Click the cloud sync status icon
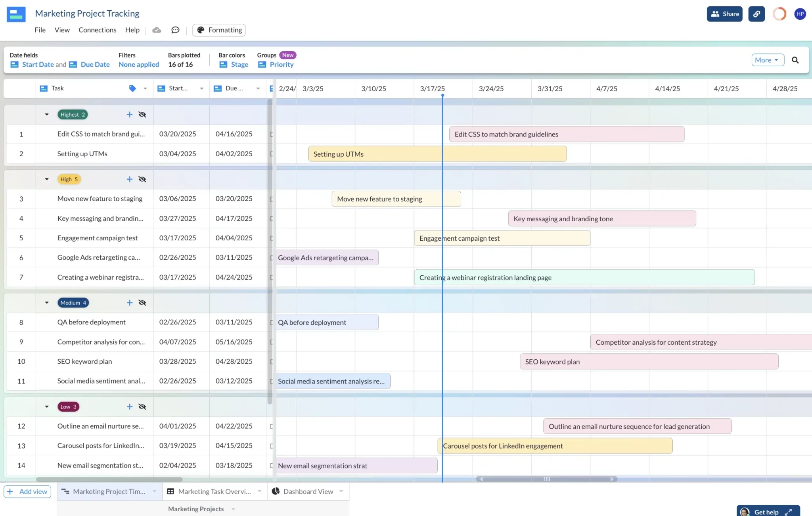The image size is (812, 516). tap(157, 30)
